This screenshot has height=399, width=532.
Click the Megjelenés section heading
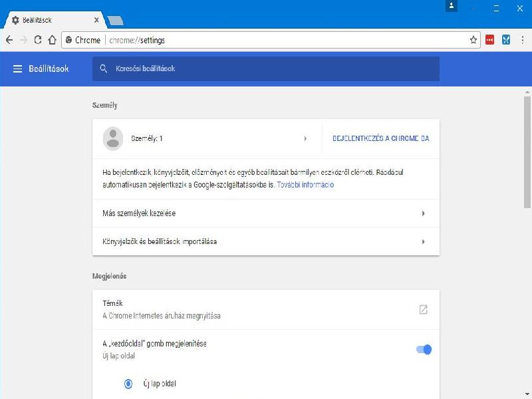(x=109, y=276)
